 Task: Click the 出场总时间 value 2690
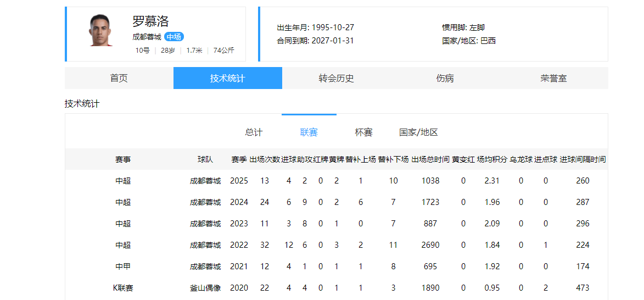pyautogui.click(x=430, y=245)
